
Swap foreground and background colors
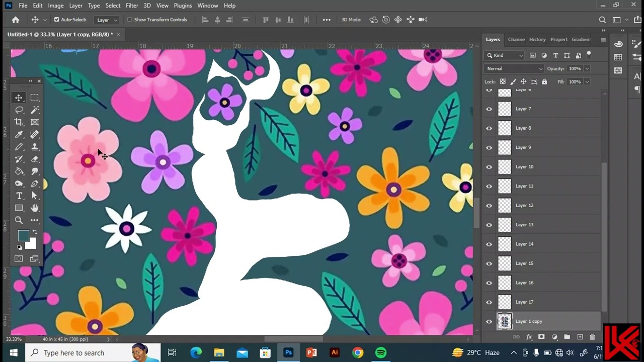click(35, 232)
